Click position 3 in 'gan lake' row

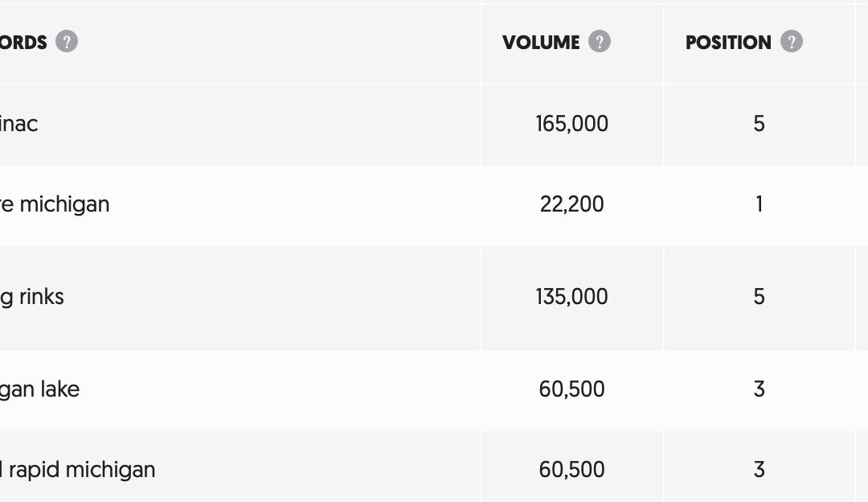click(x=759, y=389)
